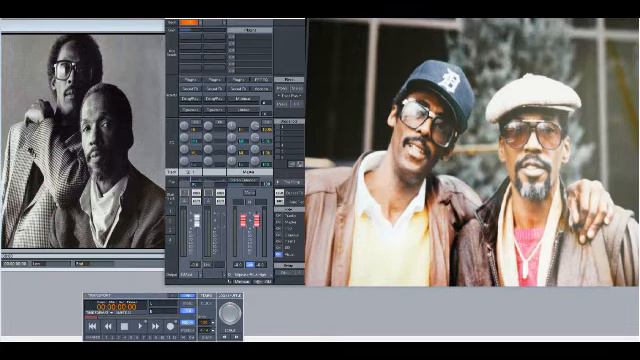
Task: Click left snapshot icon below snapshot list
Action: (x=291, y=164)
